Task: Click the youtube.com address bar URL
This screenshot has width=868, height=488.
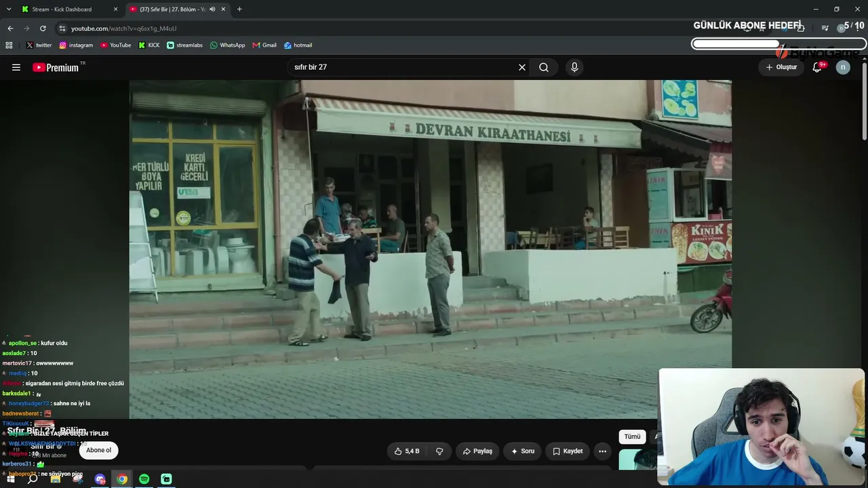Action: point(123,28)
